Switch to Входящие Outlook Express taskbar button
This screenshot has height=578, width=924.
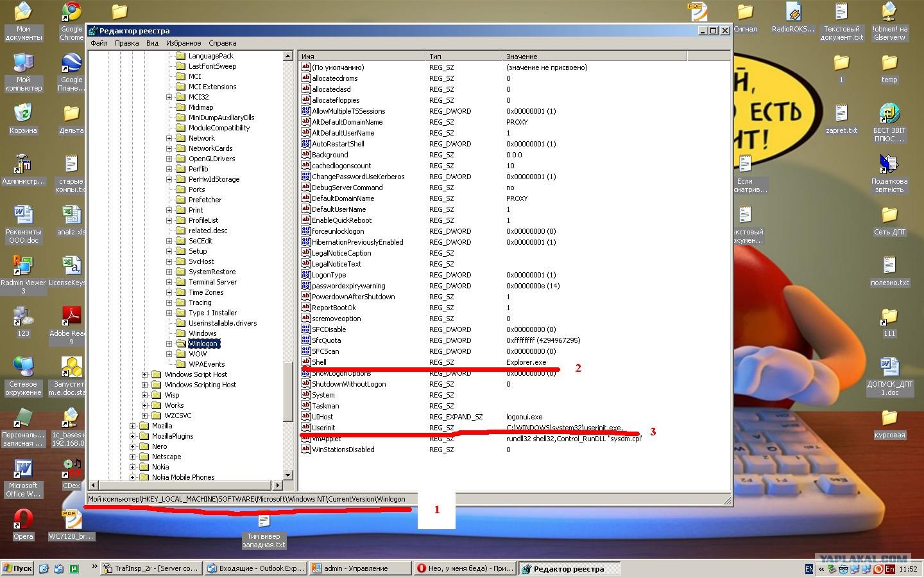(x=255, y=568)
